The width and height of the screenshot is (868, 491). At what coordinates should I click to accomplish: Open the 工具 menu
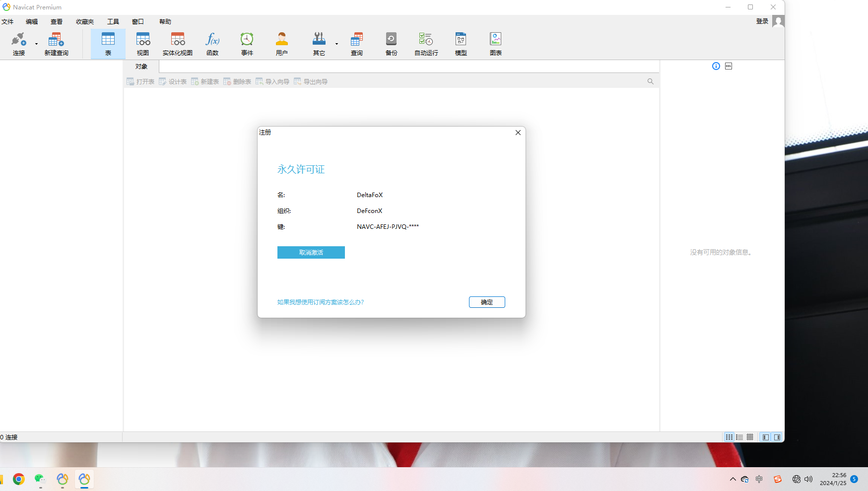point(113,22)
